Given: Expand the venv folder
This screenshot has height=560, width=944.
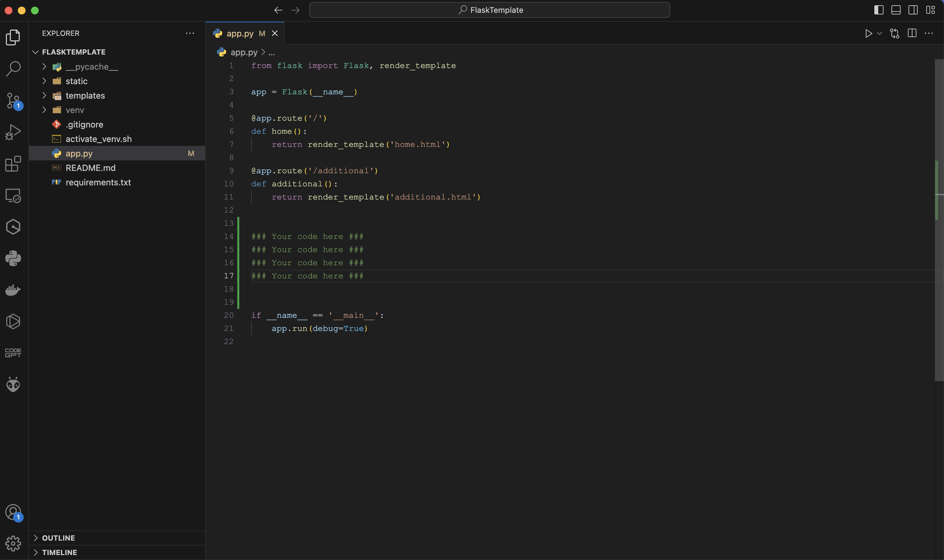Looking at the screenshot, I should pos(44,110).
